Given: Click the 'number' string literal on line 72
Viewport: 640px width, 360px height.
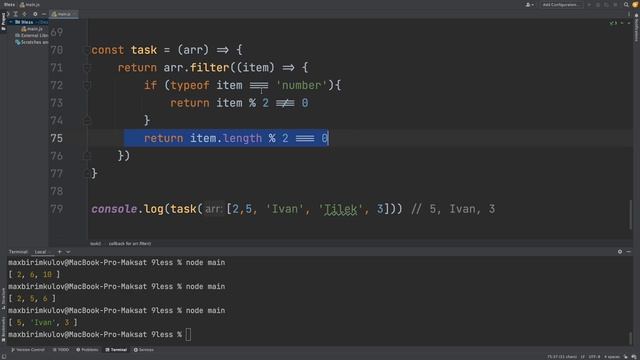Looking at the screenshot, I should click(x=302, y=85).
